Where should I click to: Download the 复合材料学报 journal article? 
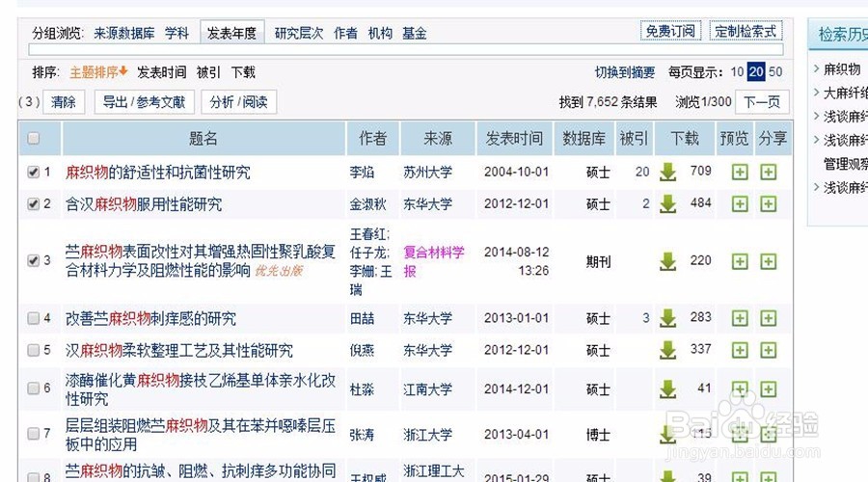(667, 261)
